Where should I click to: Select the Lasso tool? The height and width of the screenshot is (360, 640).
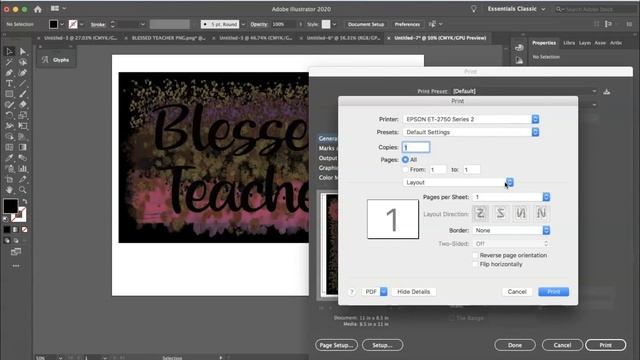23,62
